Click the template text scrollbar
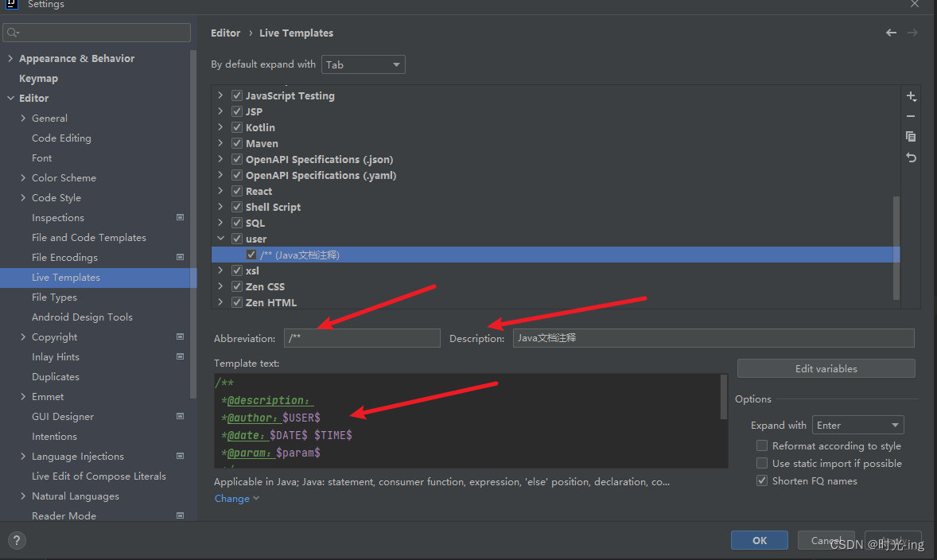This screenshot has height=560, width=937. click(723, 397)
